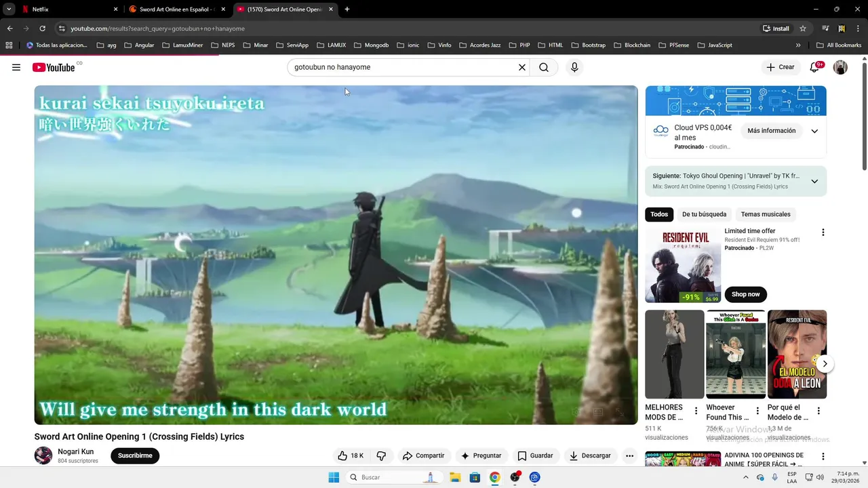The image size is (868, 488).
Task: Open File Explorer from taskbar
Action: [455, 477]
